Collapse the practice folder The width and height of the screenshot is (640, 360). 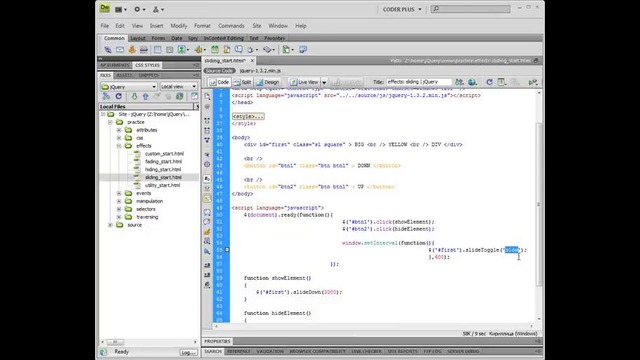pos(110,122)
